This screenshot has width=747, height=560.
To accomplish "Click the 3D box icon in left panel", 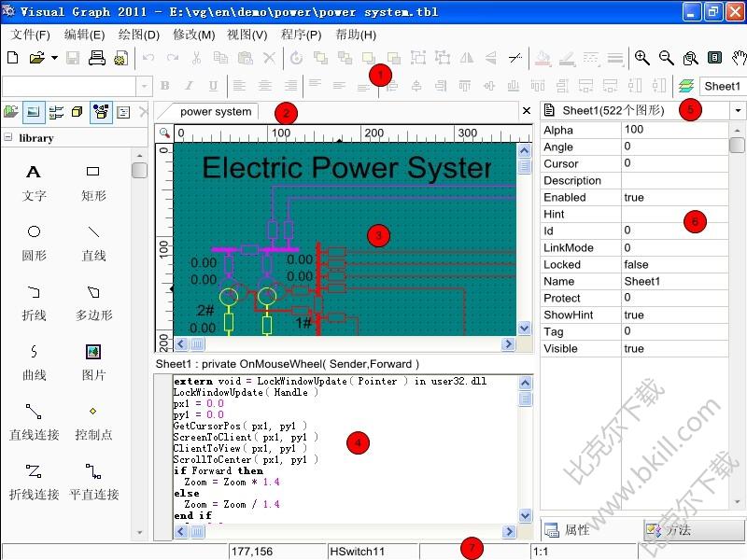I will click(x=78, y=112).
